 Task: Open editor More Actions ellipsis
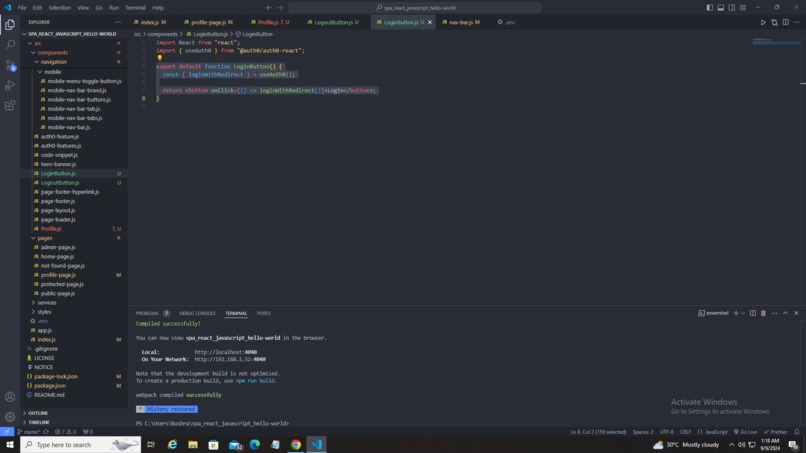[796, 22]
